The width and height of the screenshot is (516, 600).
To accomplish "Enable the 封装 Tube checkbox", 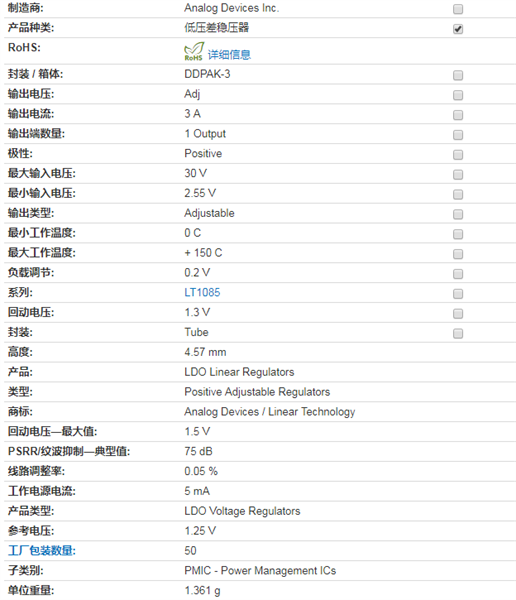I will 458,334.
